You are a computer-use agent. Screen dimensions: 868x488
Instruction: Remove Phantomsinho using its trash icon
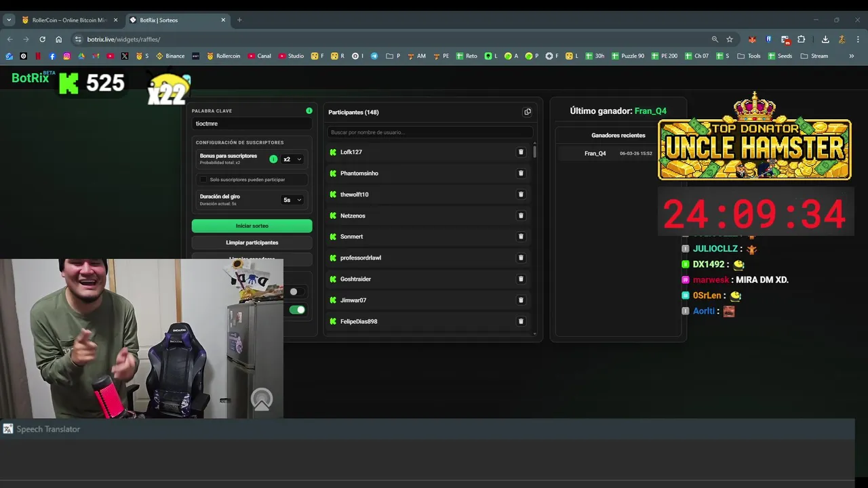click(x=521, y=173)
